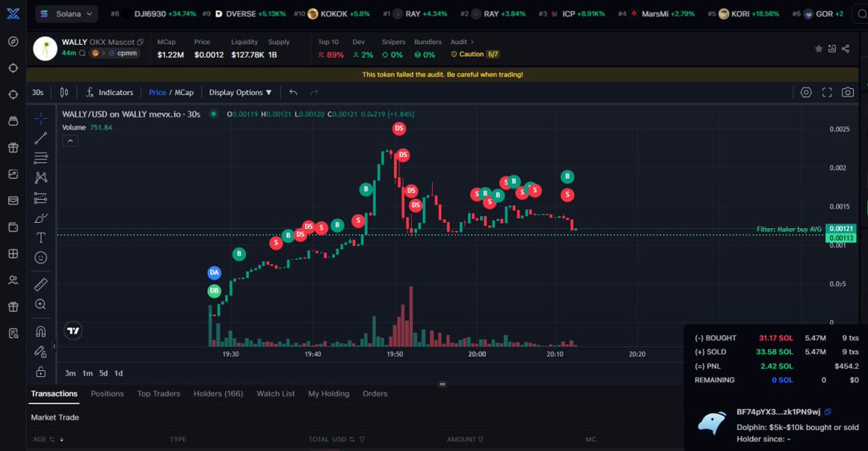Open the 30s timeframe selector
Image resolution: width=868 pixels, height=451 pixels.
tap(38, 93)
